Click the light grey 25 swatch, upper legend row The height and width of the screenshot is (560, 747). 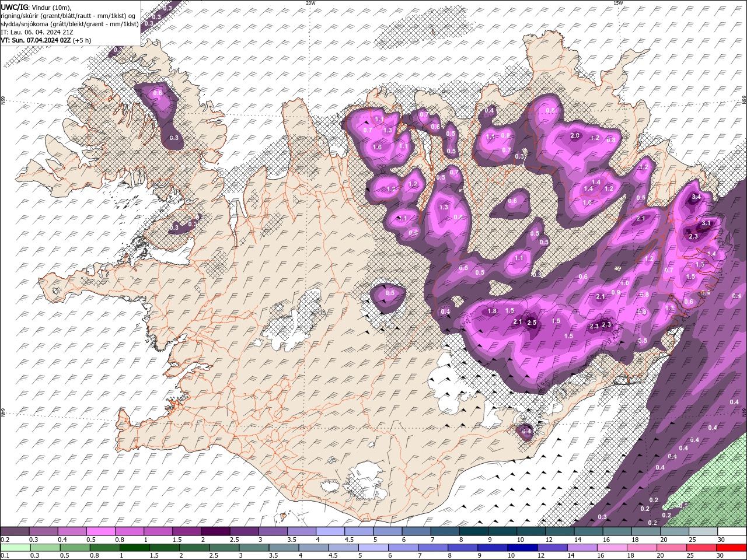(x=704, y=531)
